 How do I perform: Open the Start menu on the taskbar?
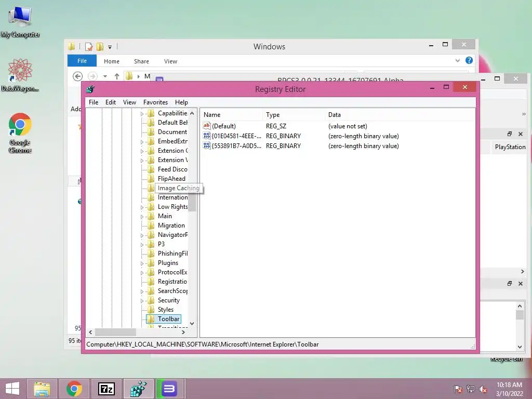[x=12, y=389]
